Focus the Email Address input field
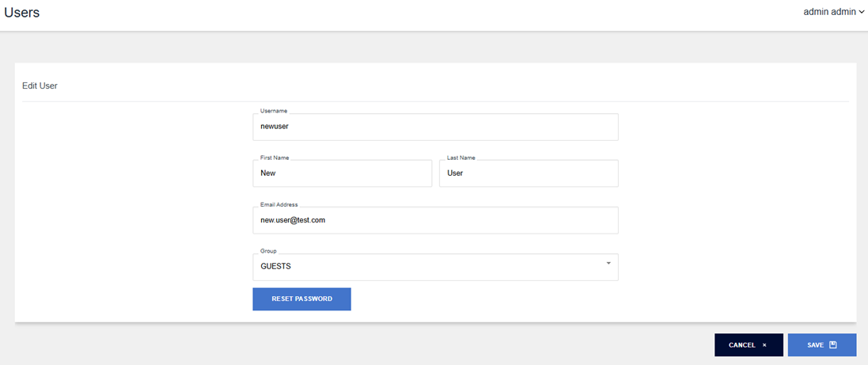 (x=435, y=221)
